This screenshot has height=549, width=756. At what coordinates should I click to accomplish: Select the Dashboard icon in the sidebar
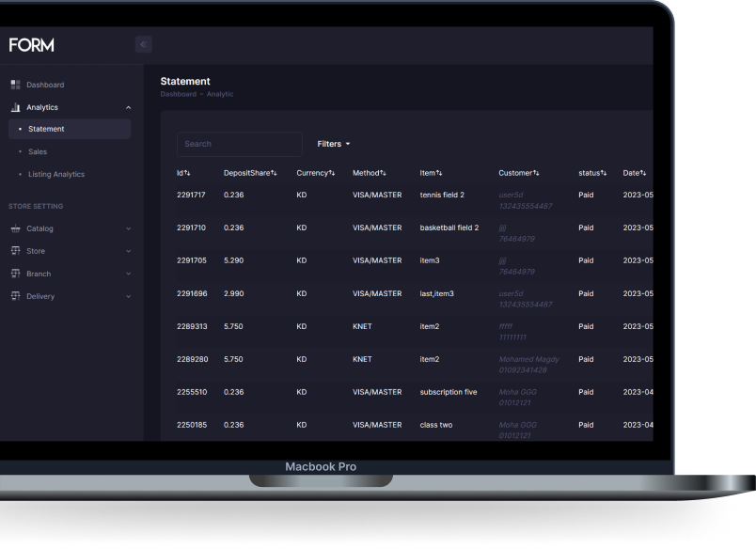pos(16,85)
